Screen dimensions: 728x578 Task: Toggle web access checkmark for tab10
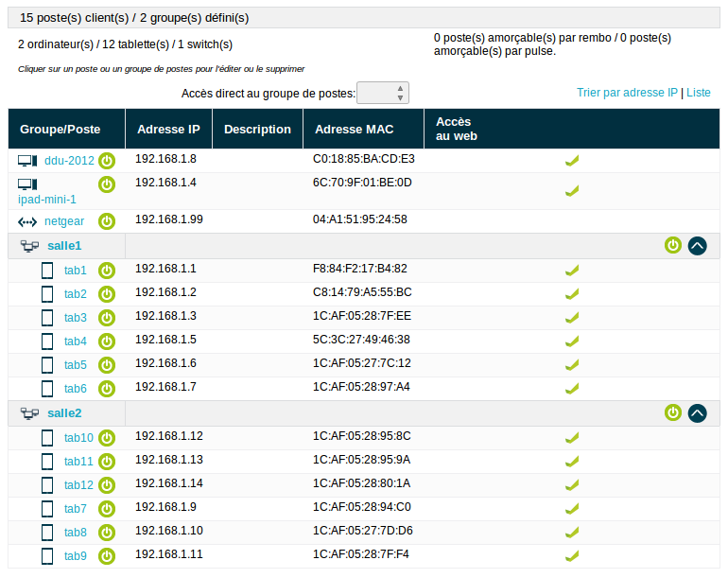click(x=572, y=438)
